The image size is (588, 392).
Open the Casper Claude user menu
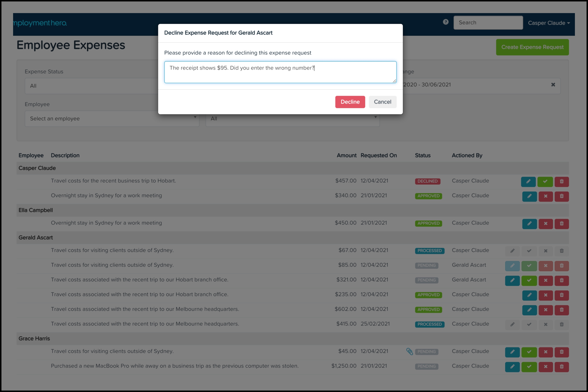point(549,23)
